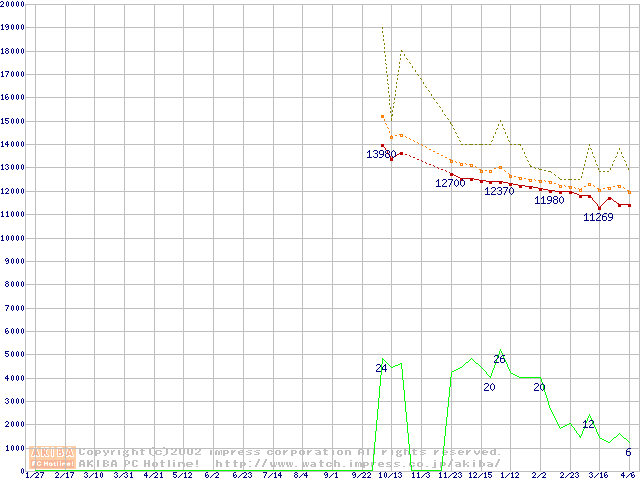Click the 12370 price data label
This screenshot has width=640, height=480.
point(499,191)
